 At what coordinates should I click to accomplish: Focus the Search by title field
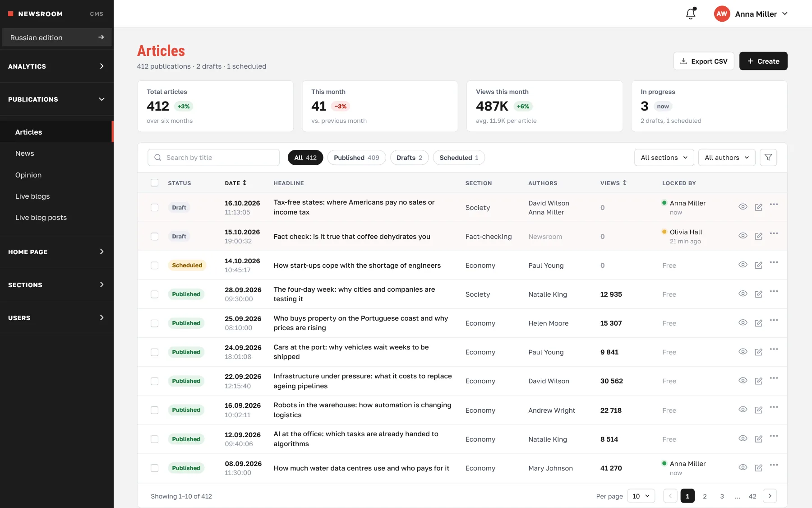[x=213, y=158]
